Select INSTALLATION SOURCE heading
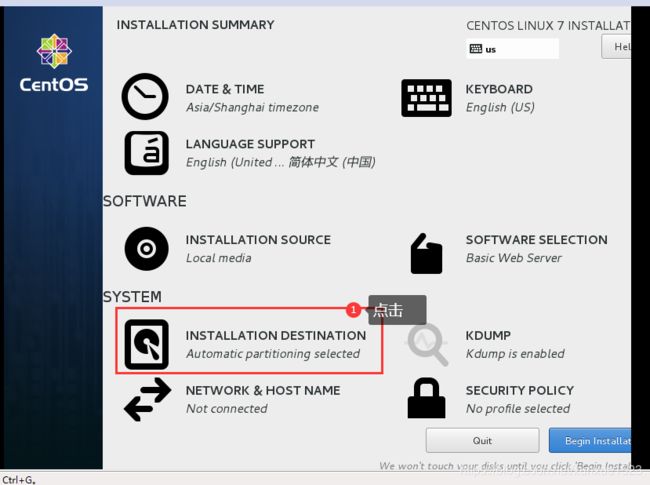 coord(258,240)
